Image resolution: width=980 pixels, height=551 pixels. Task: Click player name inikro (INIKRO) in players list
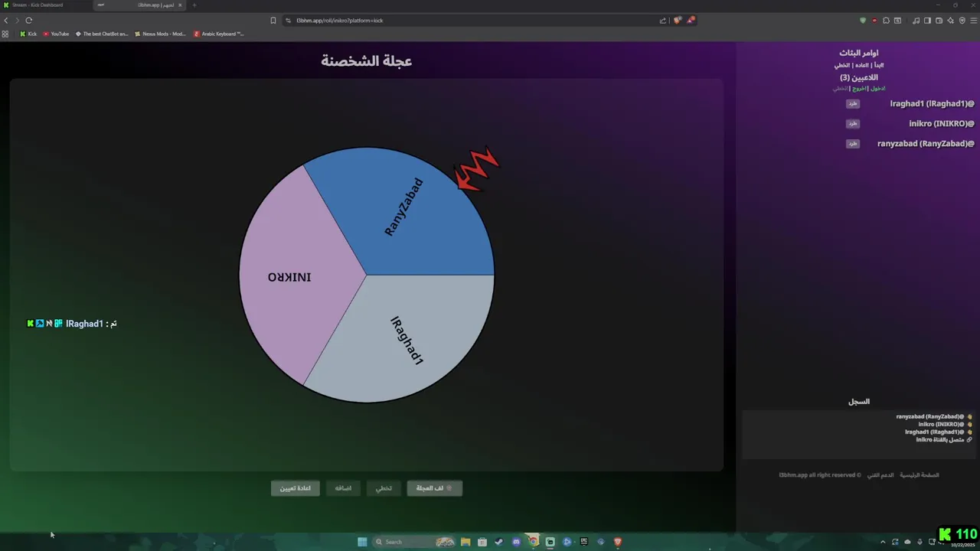coord(942,123)
